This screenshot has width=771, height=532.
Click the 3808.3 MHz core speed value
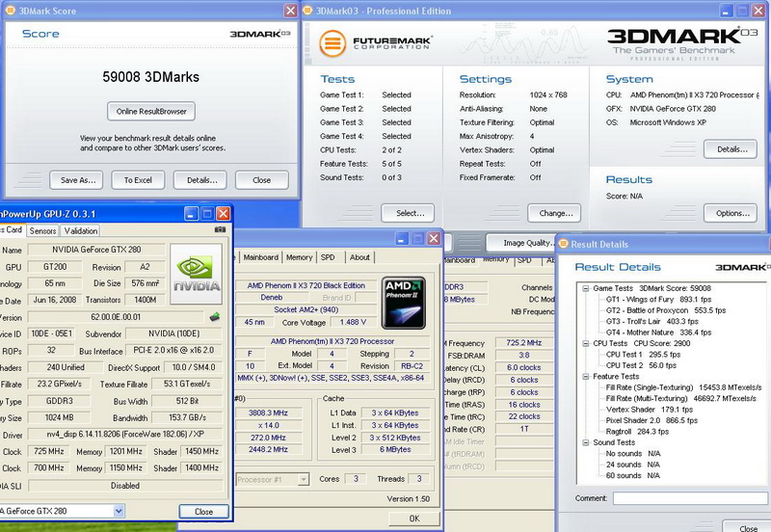pos(268,413)
